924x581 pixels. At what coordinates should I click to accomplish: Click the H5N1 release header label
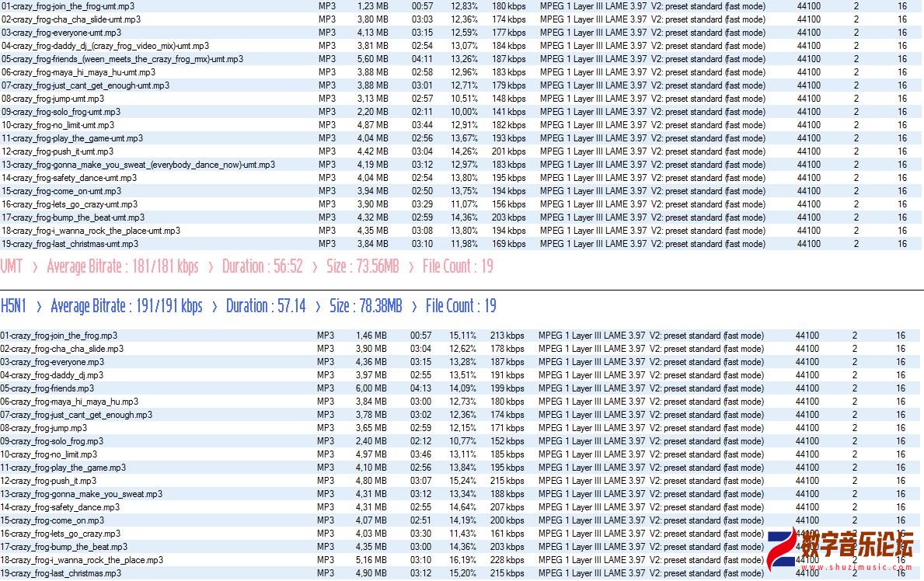pos(13,306)
